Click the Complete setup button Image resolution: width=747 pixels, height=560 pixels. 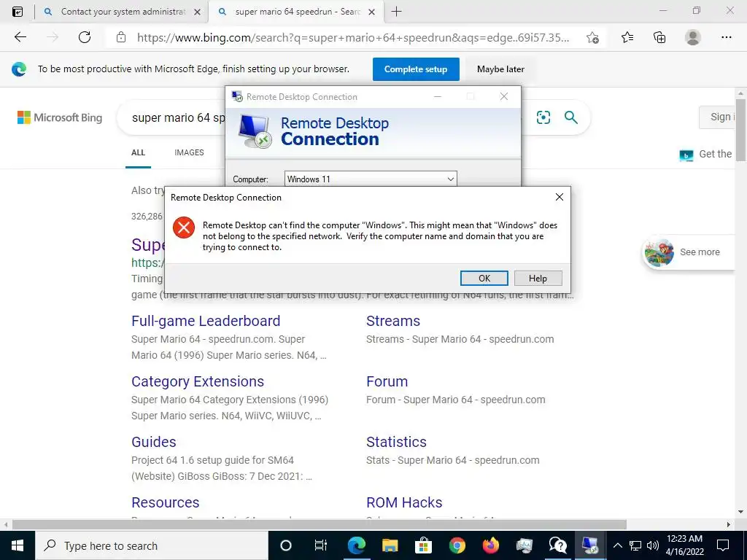[x=416, y=69]
